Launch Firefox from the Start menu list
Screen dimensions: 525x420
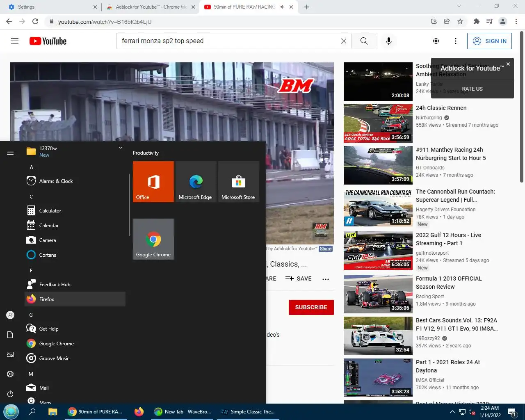[75, 299]
